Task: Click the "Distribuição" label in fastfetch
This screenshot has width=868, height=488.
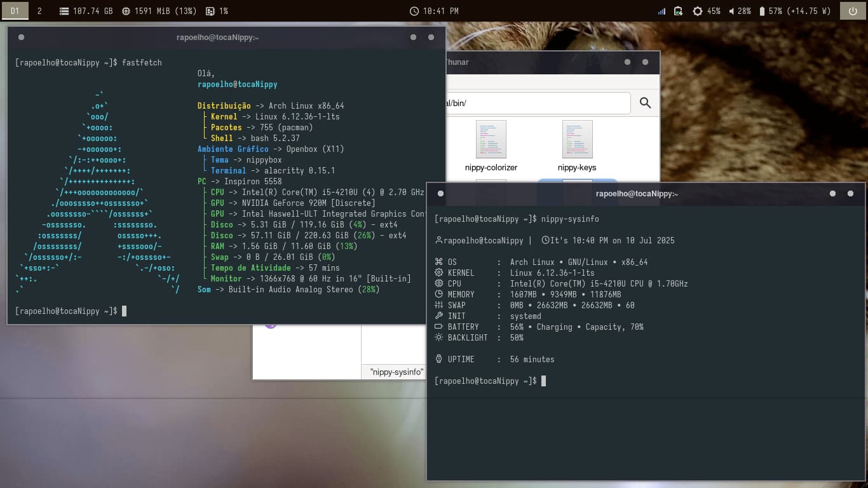Action: [224, 105]
